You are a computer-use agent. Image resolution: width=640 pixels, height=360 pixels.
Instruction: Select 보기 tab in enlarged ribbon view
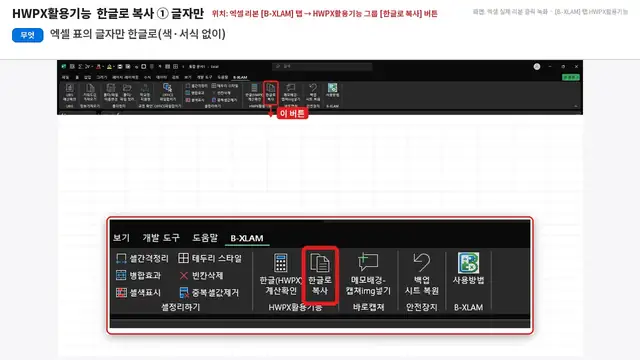[121, 238]
